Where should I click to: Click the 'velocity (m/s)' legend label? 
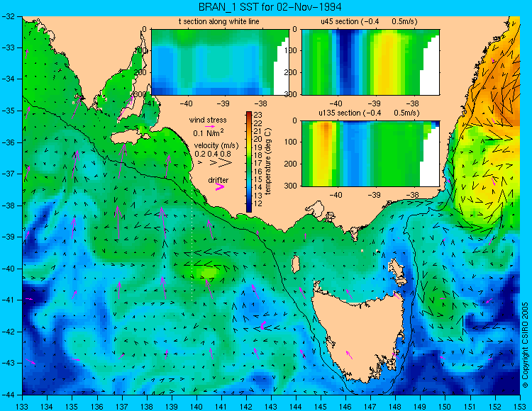pos(216,145)
